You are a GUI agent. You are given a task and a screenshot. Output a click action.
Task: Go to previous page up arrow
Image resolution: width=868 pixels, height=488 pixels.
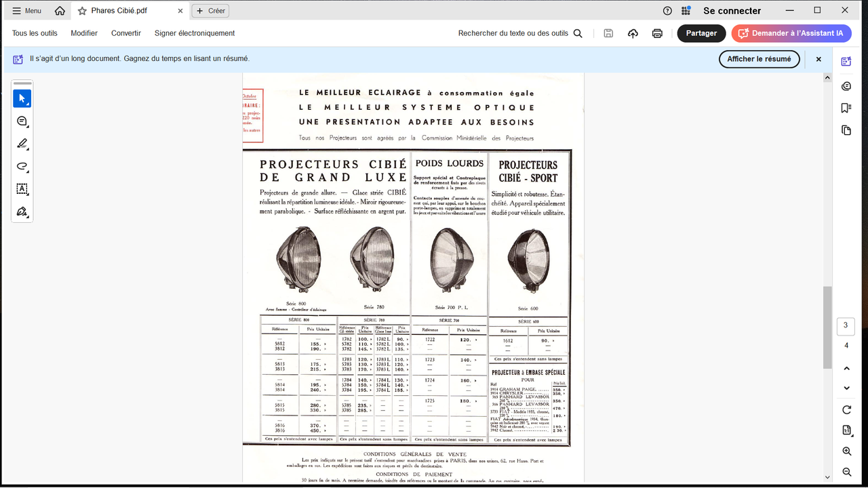[846, 368]
